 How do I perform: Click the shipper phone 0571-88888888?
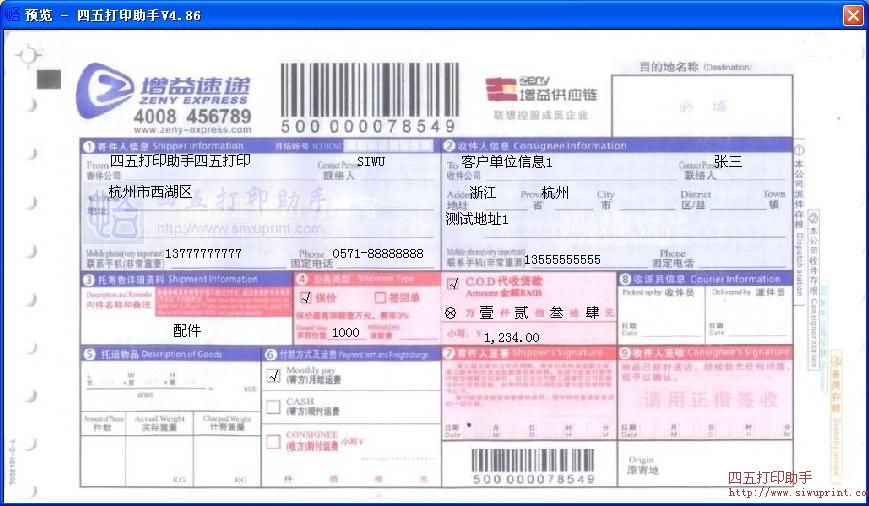click(378, 253)
